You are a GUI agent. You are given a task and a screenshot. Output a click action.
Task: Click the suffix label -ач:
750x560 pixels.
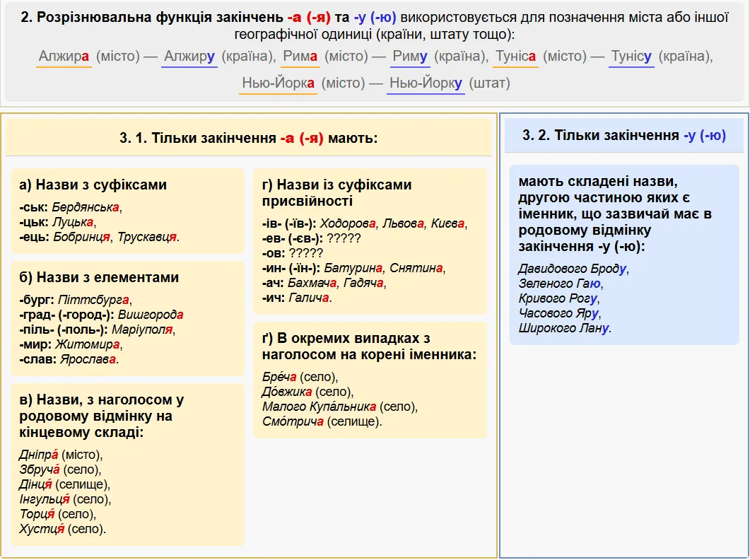pyautogui.click(x=273, y=283)
